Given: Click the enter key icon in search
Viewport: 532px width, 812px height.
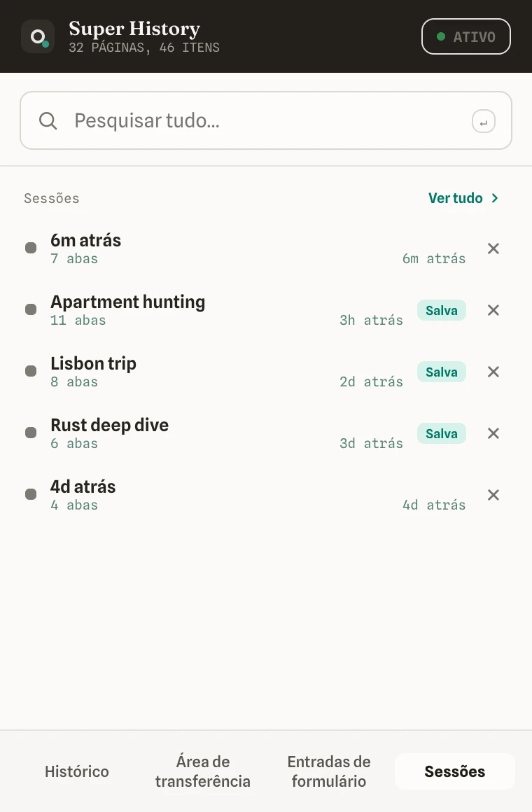Looking at the screenshot, I should pyautogui.click(x=483, y=122).
